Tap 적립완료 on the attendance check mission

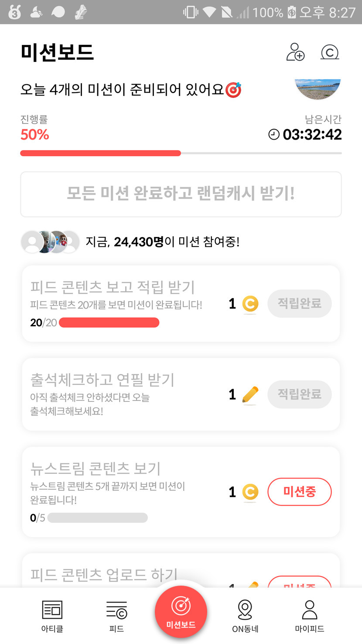(299, 394)
